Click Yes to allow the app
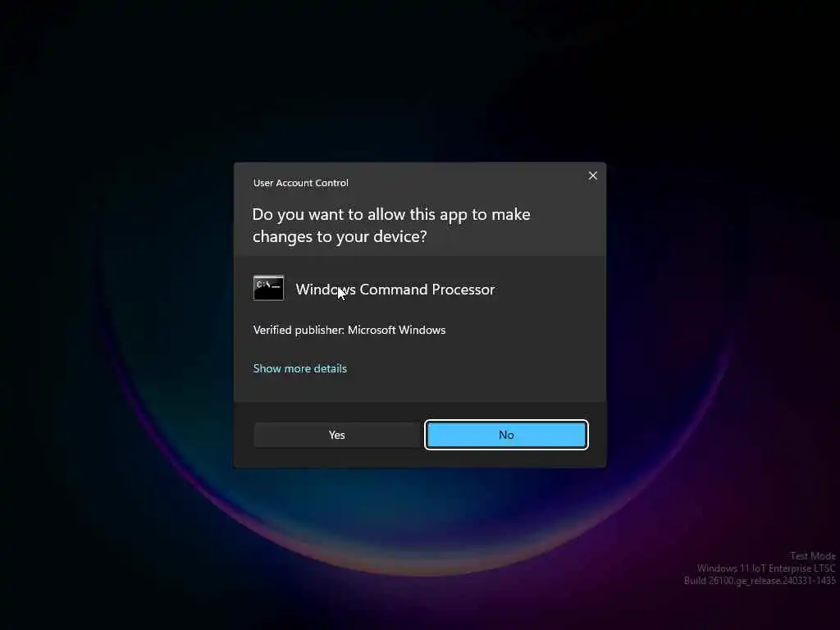 [337, 435]
